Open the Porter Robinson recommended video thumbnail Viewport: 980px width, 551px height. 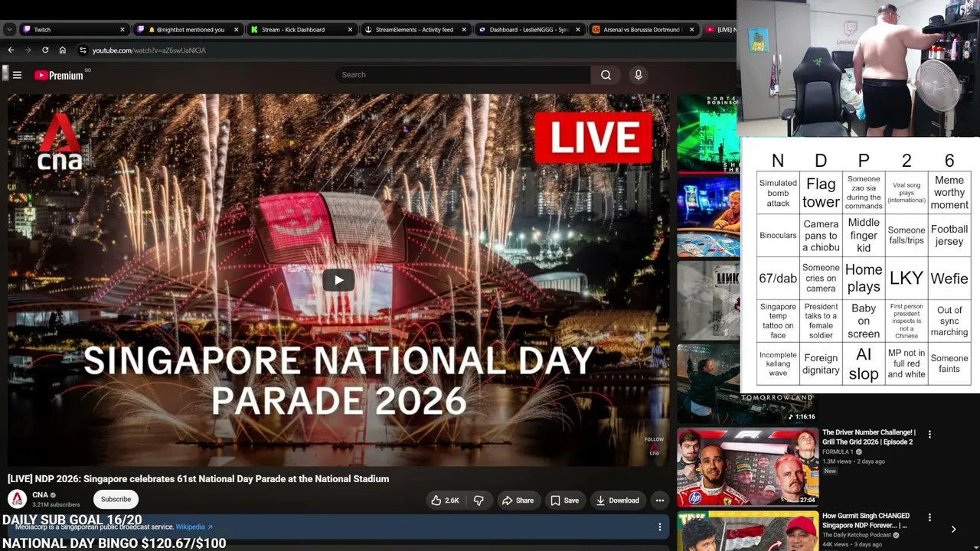[x=707, y=133]
